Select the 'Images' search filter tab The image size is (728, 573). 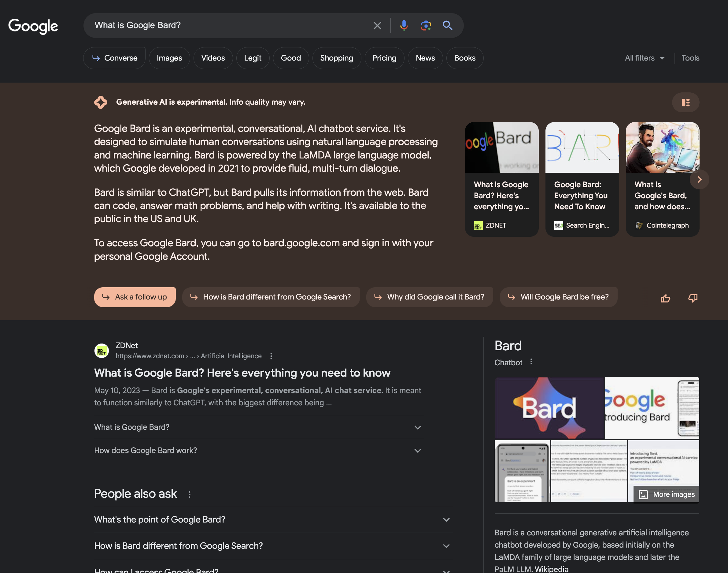pyautogui.click(x=170, y=57)
